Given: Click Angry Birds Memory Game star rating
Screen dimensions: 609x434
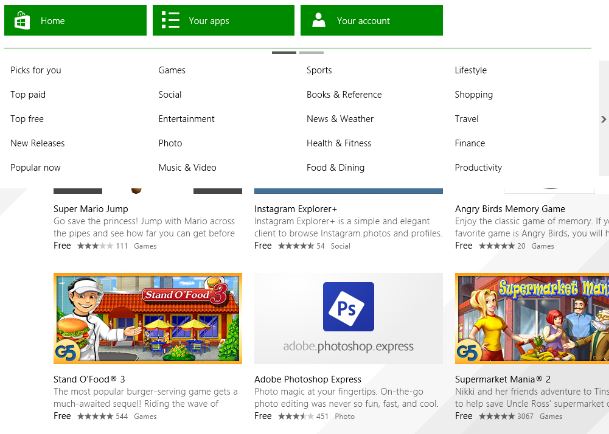Looking at the screenshot, I should click(497, 246).
